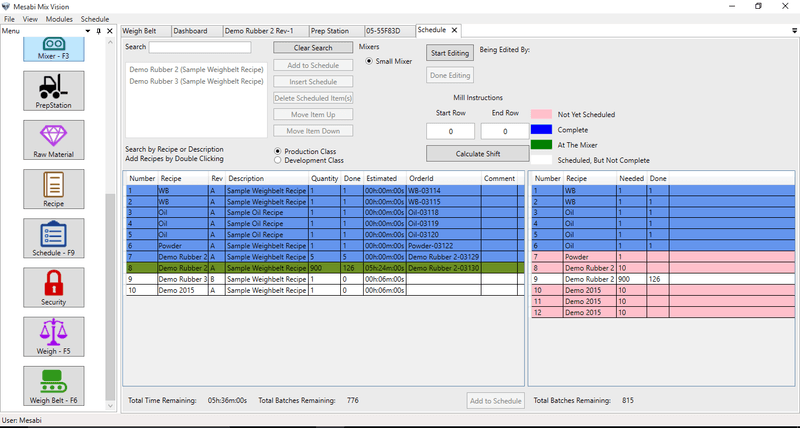Sort by the Estimated column header
Screen dimensions: 800x428
tap(385, 179)
